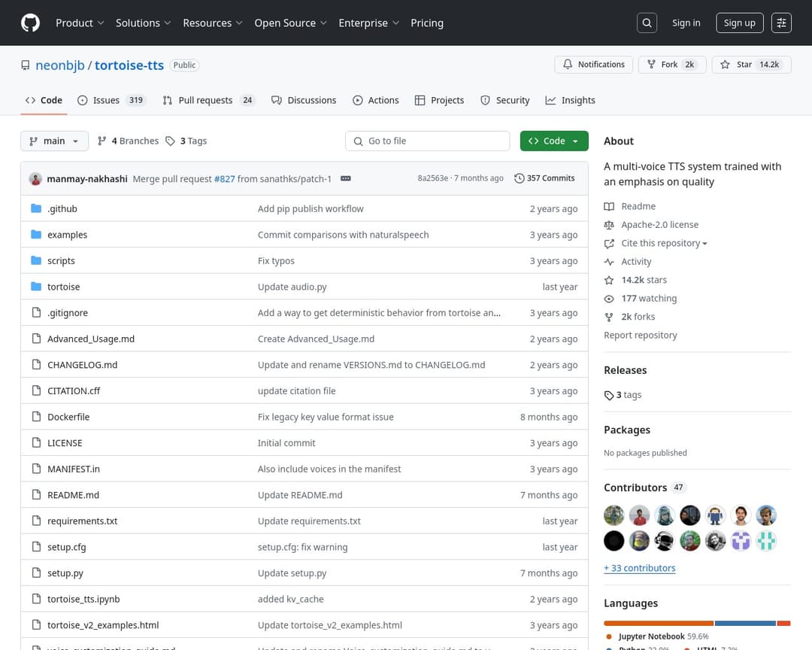
Task: Switch to the Code tab
Action: tap(44, 100)
